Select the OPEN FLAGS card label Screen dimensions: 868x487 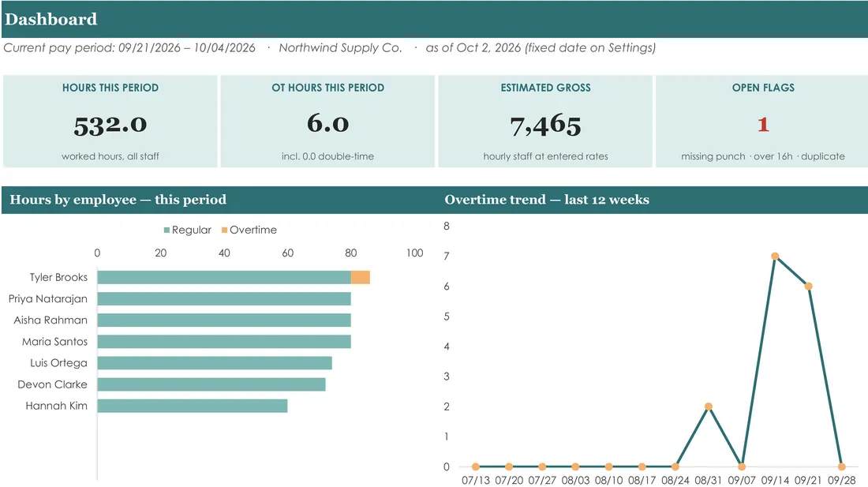coord(763,88)
